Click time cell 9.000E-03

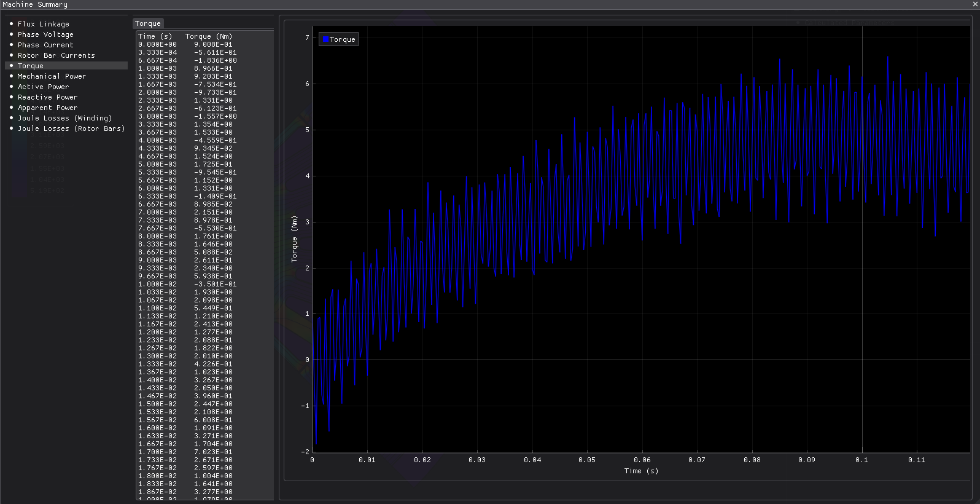(157, 260)
